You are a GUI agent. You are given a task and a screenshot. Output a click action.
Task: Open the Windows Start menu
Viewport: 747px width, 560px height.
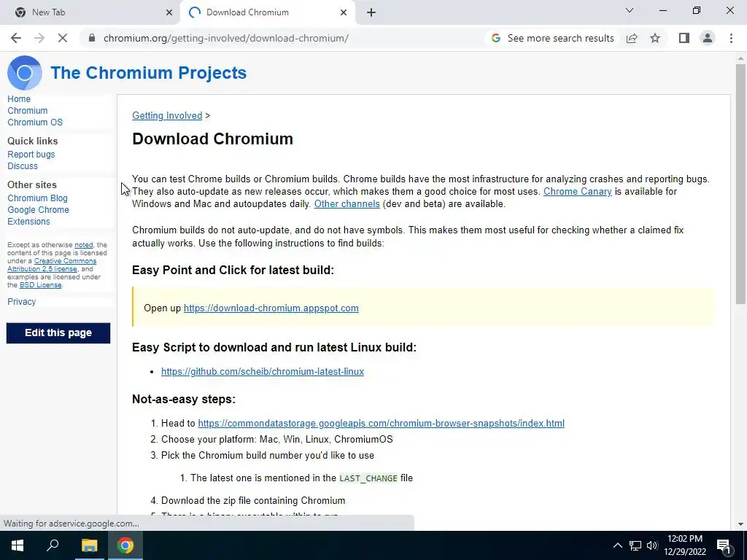(x=18, y=545)
